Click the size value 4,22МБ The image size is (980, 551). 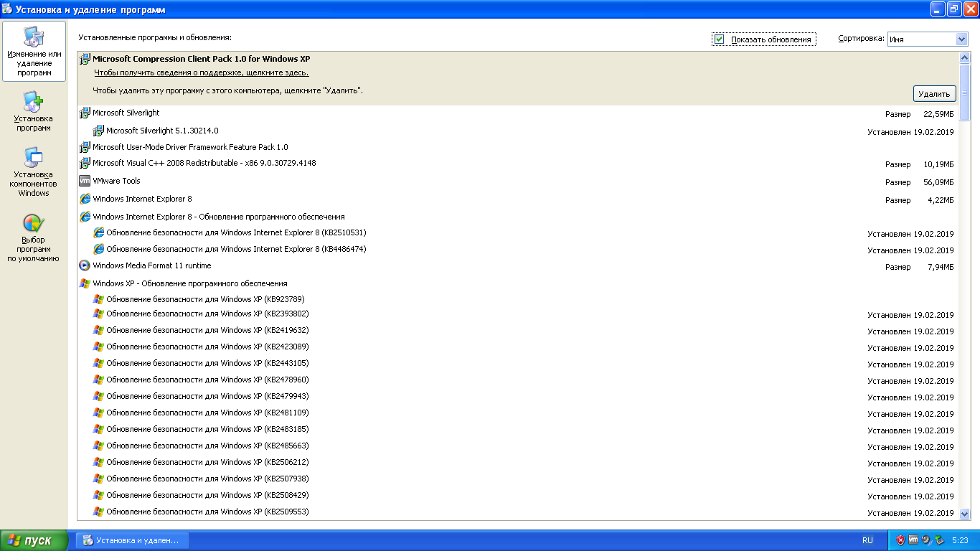[941, 200]
